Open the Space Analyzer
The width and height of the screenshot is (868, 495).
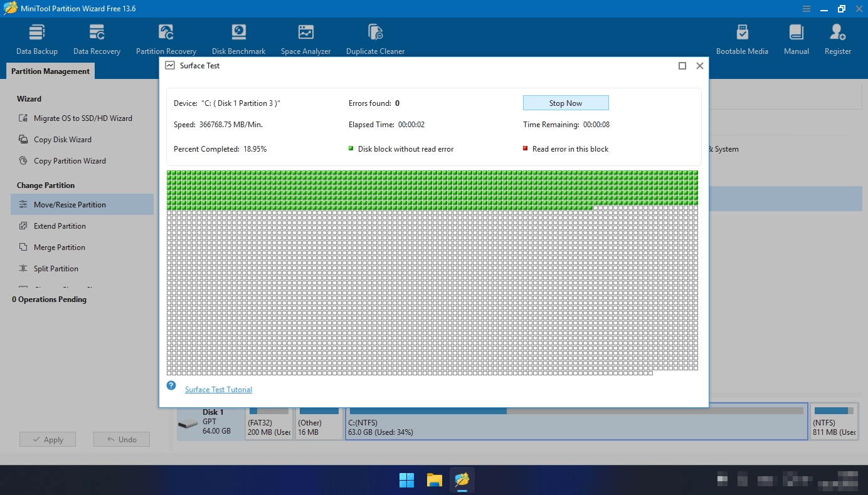(305, 39)
